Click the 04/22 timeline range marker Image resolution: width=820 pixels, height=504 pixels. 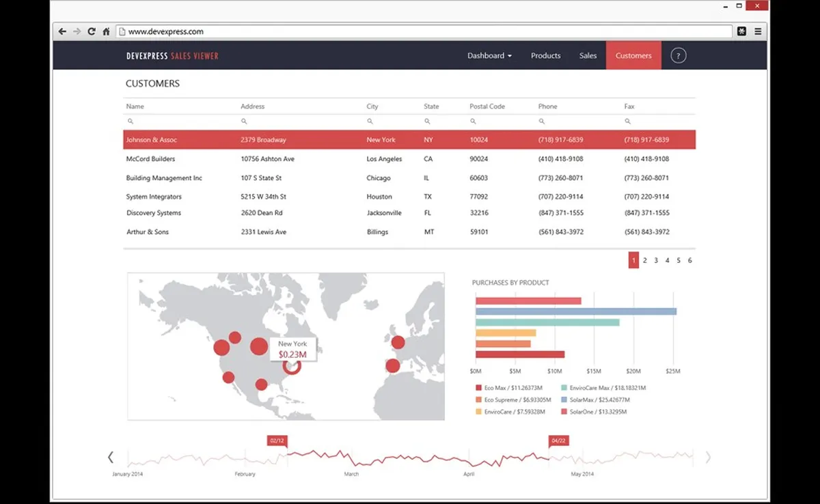click(x=558, y=441)
